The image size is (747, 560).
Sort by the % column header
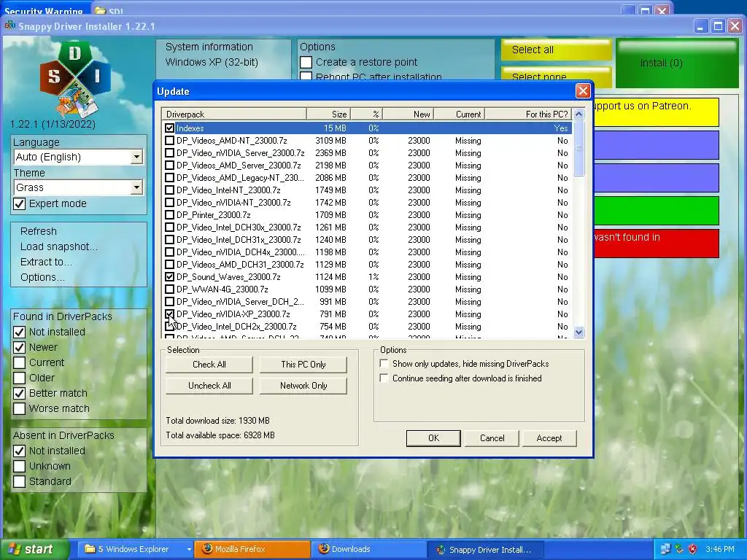(x=366, y=114)
